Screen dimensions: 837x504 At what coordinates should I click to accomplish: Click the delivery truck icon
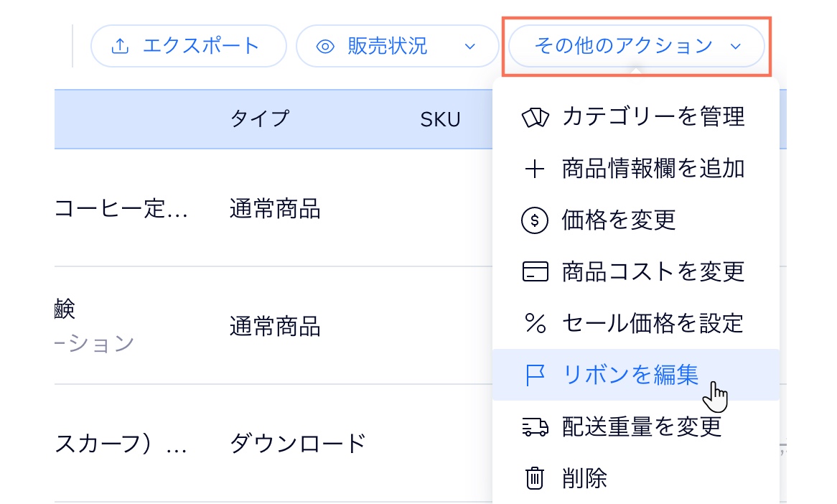535,427
